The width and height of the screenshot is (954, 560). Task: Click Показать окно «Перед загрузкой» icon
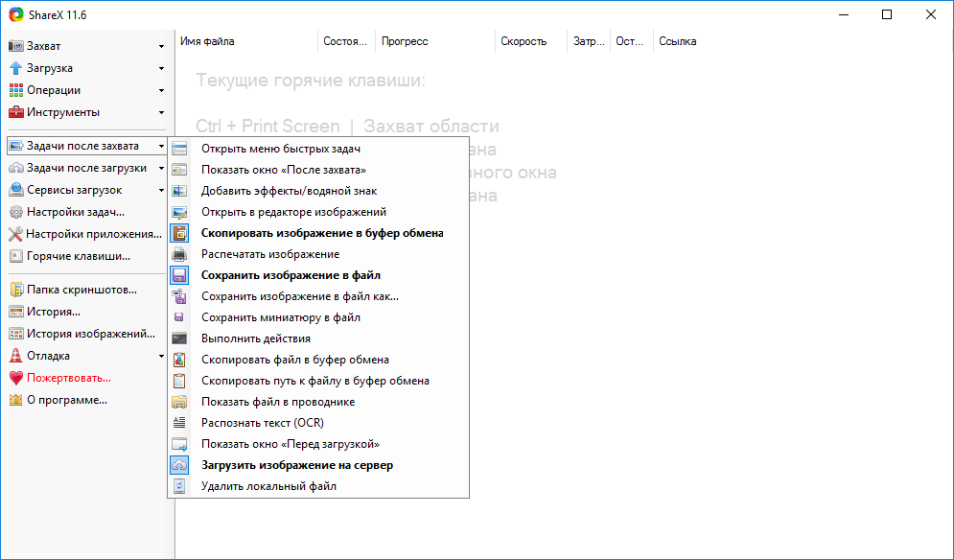[179, 444]
